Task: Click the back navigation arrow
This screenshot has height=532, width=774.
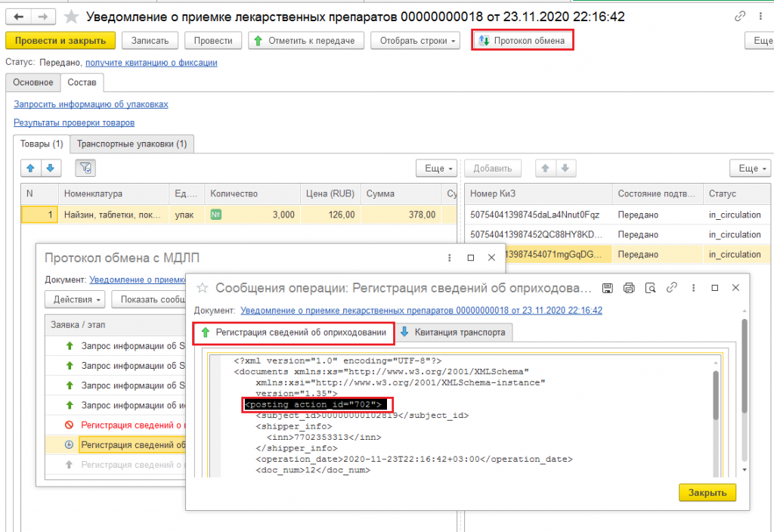Action: pos(19,17)
